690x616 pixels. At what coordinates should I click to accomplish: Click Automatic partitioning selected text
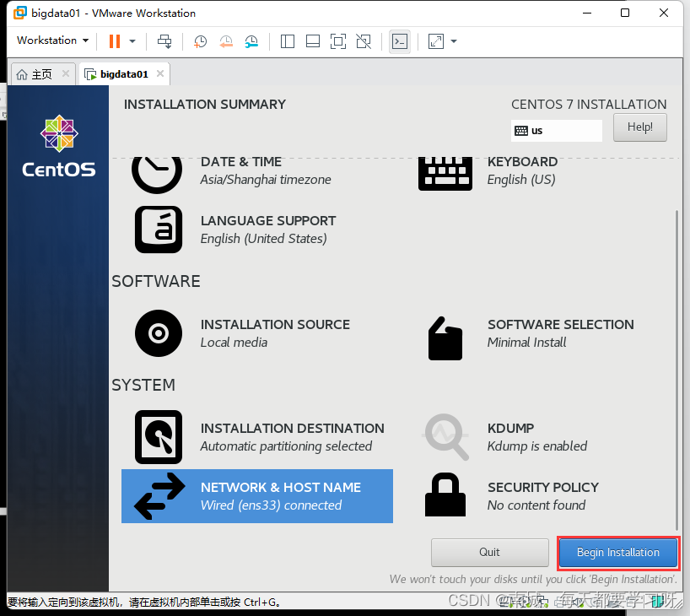pos(286,446)
